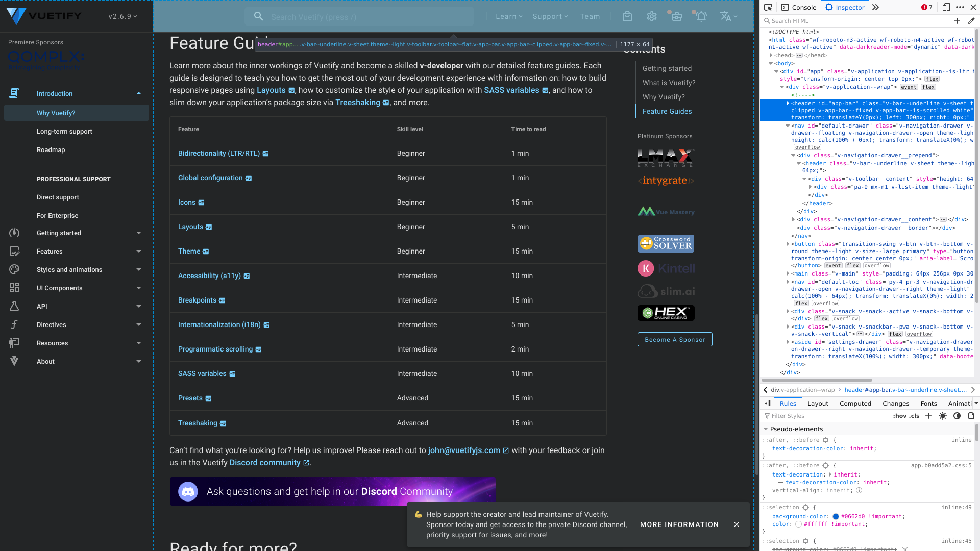The width and height of the screenshot is (980, 551).
Task: Click the add new rule plus icon
Action: click(x=928, y=416)
